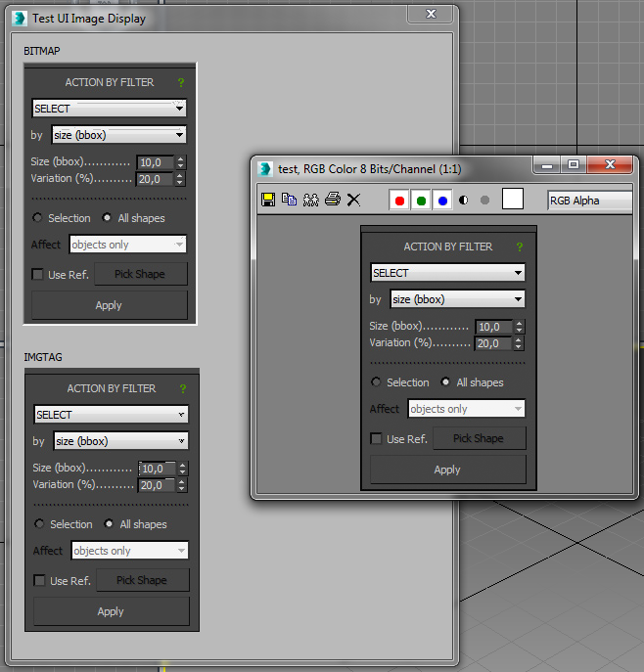Click Variation 20,0 field in BITMAP panel
The width and height of the screenshot is (644, 672).
click(155, 179)
